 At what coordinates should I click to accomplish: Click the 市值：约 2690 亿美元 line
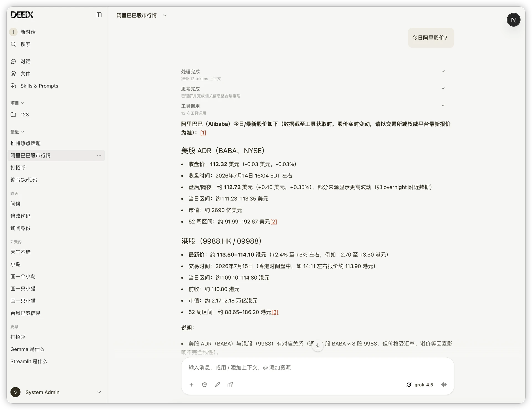coord(215,210)
